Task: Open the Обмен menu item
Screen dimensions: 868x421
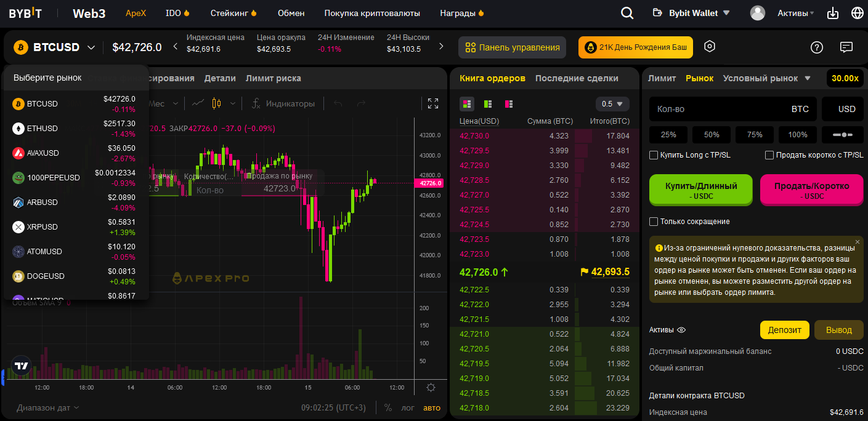Action: [291, 13]
